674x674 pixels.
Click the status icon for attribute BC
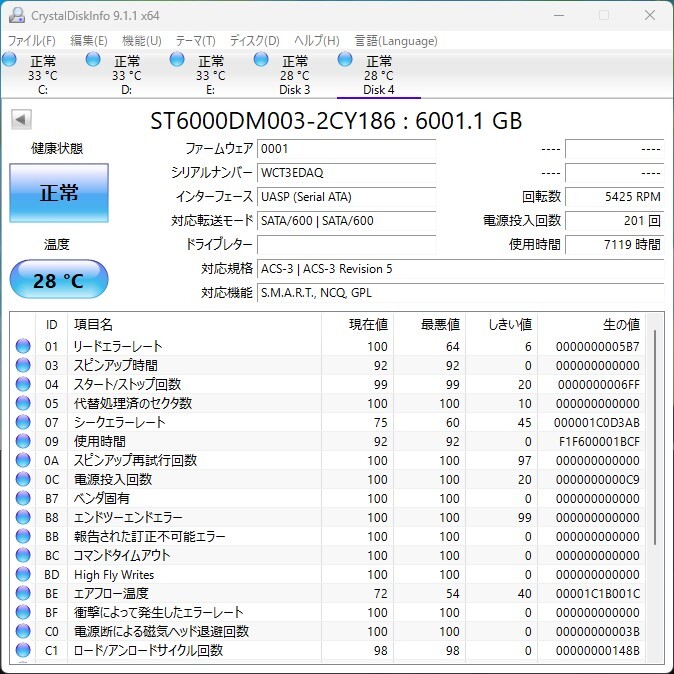tap(23, 555)
